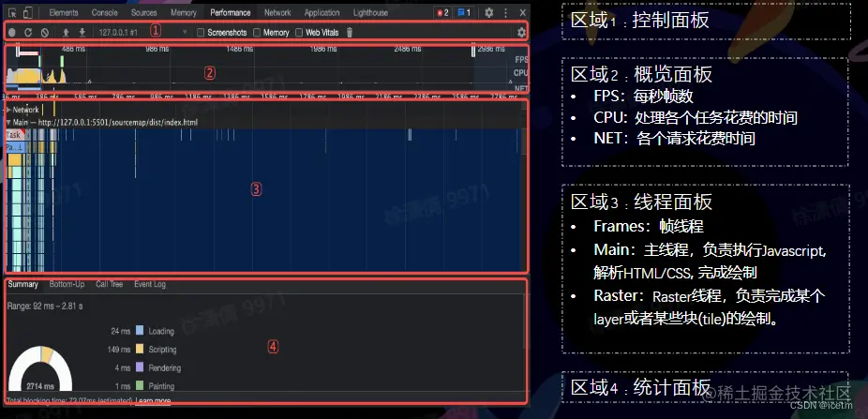The width and height of the screenshot is (868, 419).
Task: Click the 2714 ms donut chart
Action: (x=40, y=369)
